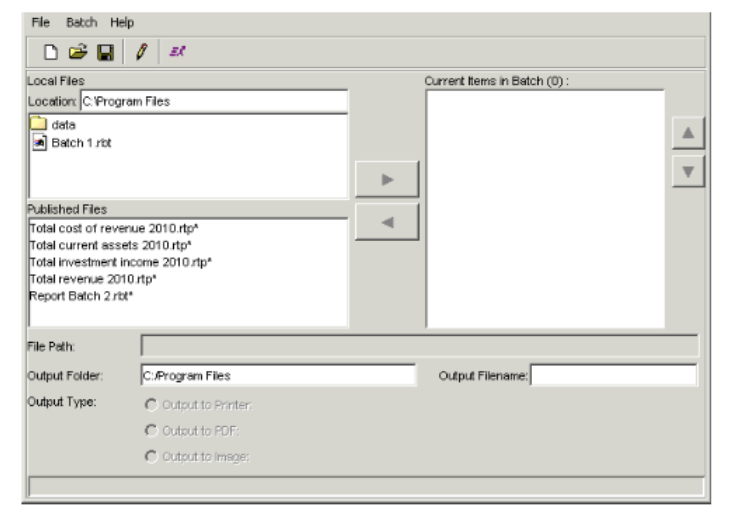Click the Output Filename text field

[x=613, y=375]
